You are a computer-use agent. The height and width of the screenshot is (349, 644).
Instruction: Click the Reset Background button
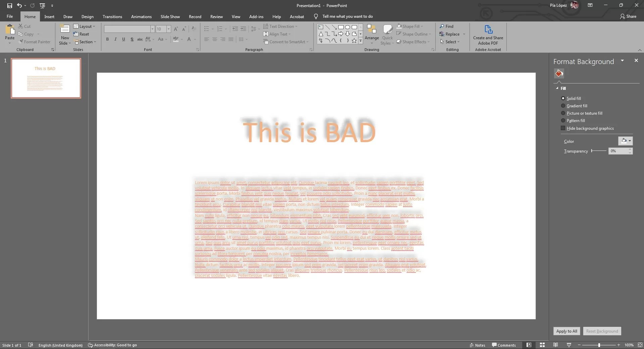coord(602,331)
